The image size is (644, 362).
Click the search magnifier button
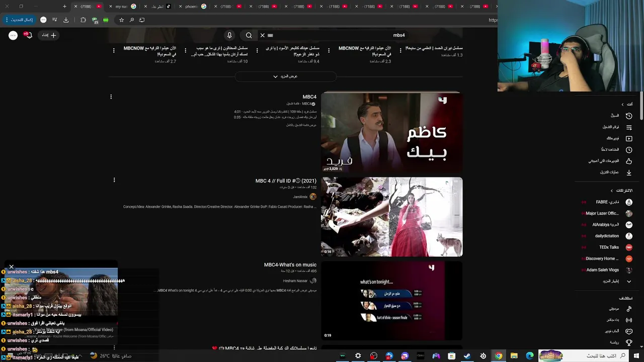249,35
